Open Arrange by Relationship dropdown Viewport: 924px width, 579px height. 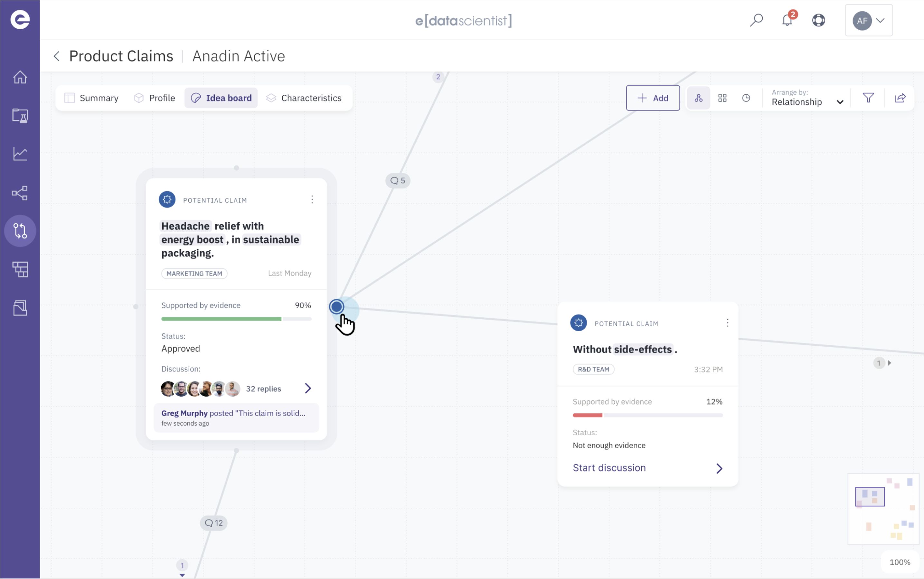pyautogui.click(x=807, y=98)
